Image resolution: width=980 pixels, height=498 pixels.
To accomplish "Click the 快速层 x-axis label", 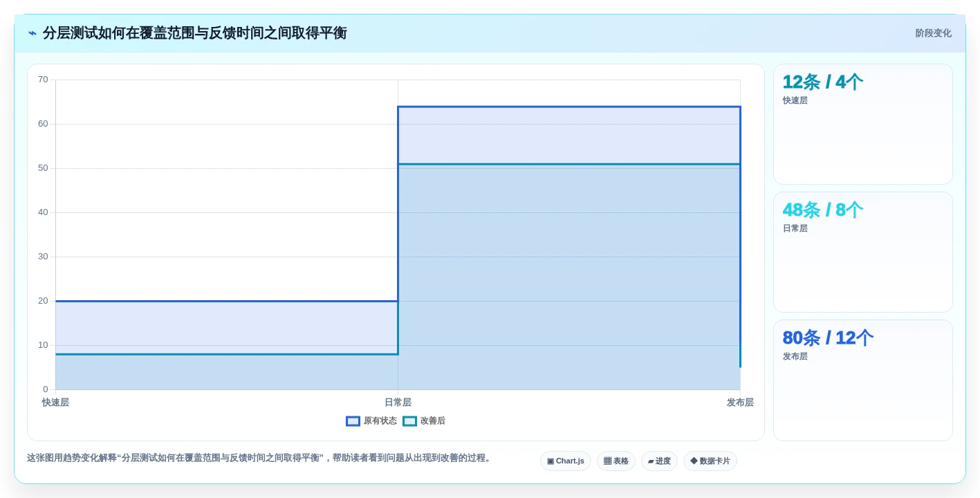I will (x=55, y=403).
